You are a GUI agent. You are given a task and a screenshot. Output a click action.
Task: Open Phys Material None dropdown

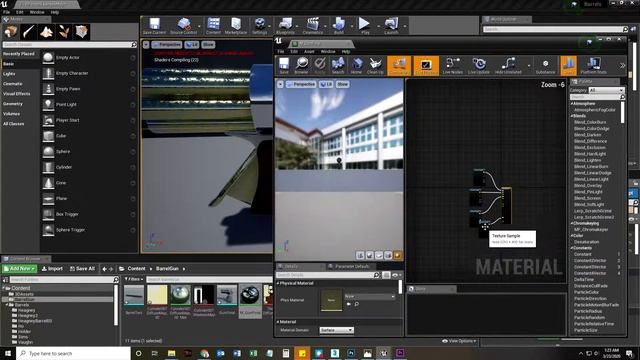(x=369, y=296)
